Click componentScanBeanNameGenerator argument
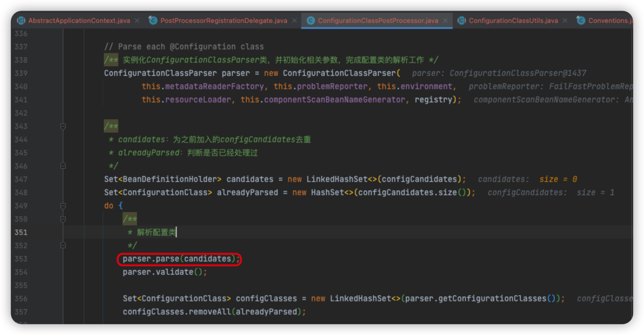644x335 pixels. [335, 100]
